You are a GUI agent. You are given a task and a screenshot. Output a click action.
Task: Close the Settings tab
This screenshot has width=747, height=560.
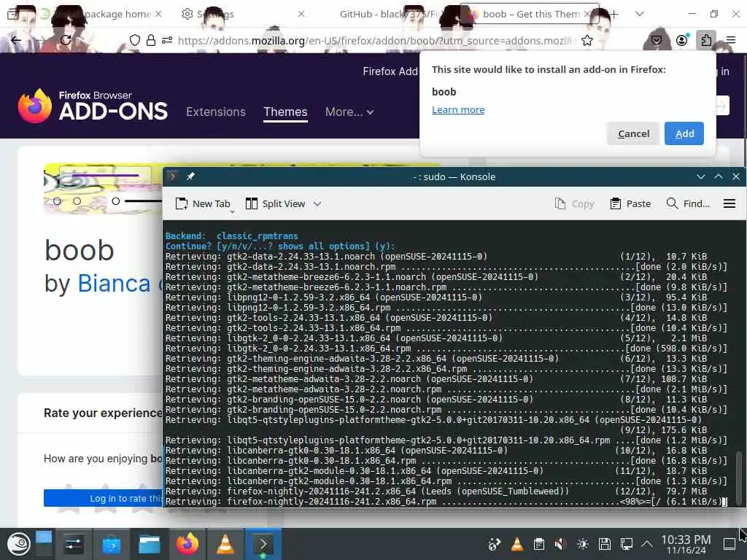pyautogui.click(x=301, y=15)
